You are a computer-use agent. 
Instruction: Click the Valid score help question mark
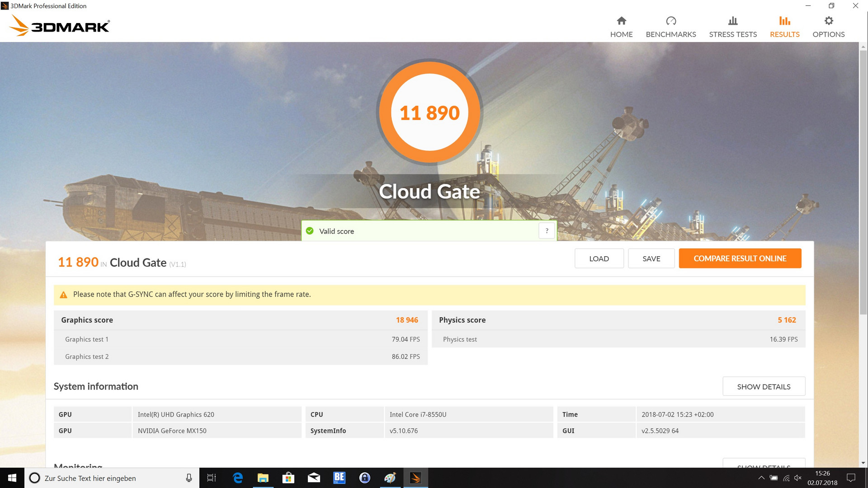pos(547,231)
